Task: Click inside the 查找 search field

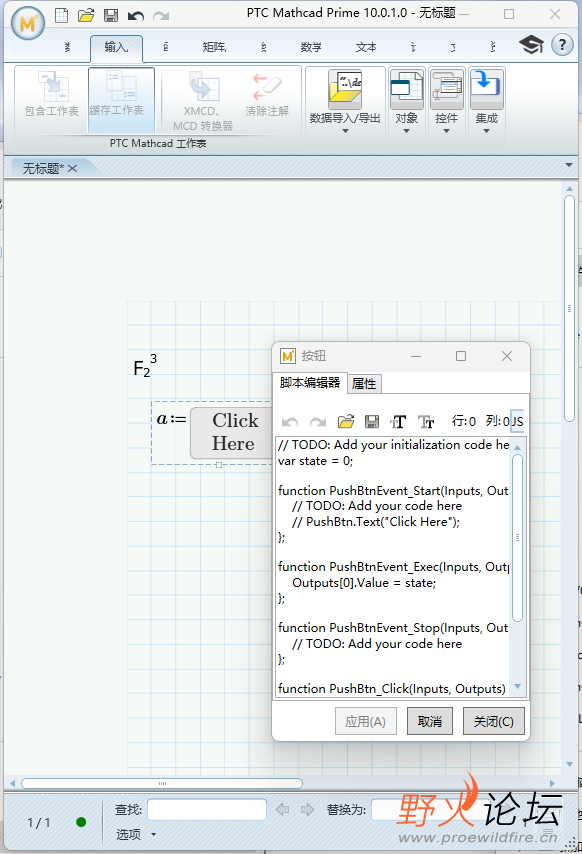Action: pos(207,809)
